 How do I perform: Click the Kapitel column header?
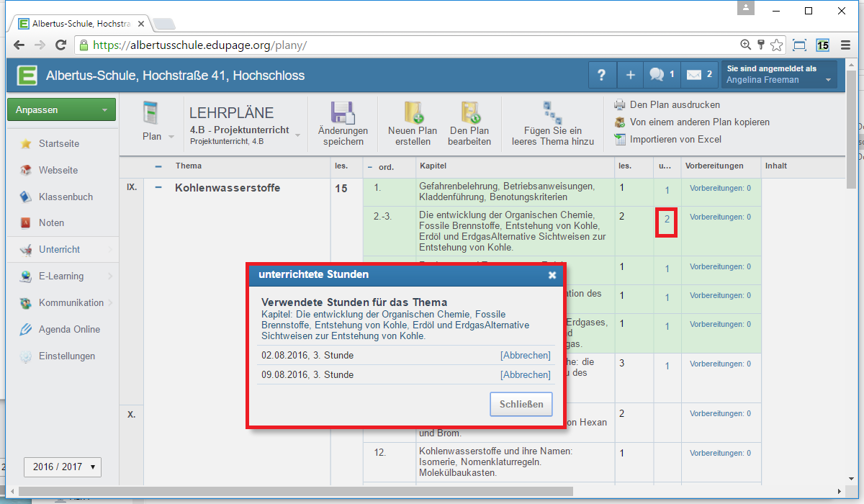[433, 166]
